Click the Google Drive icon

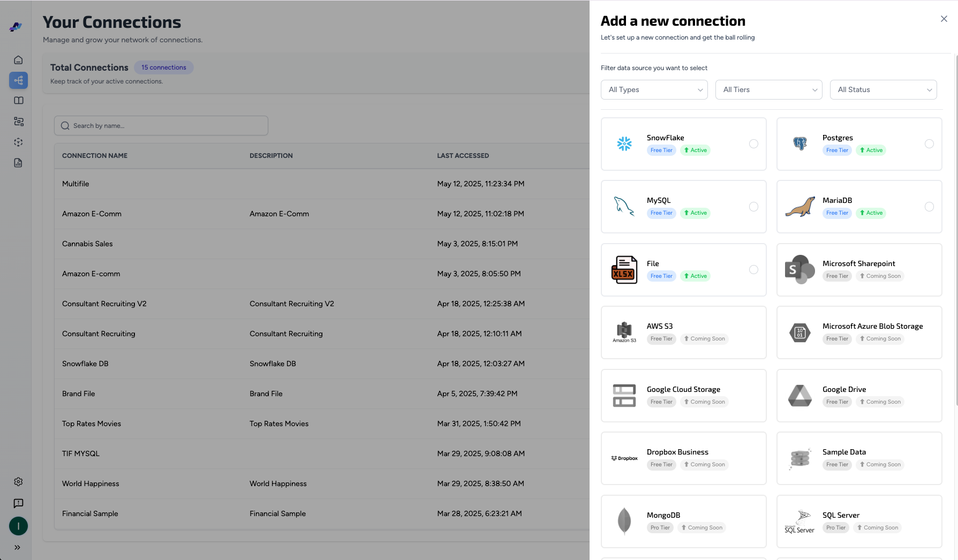point(800,396)
